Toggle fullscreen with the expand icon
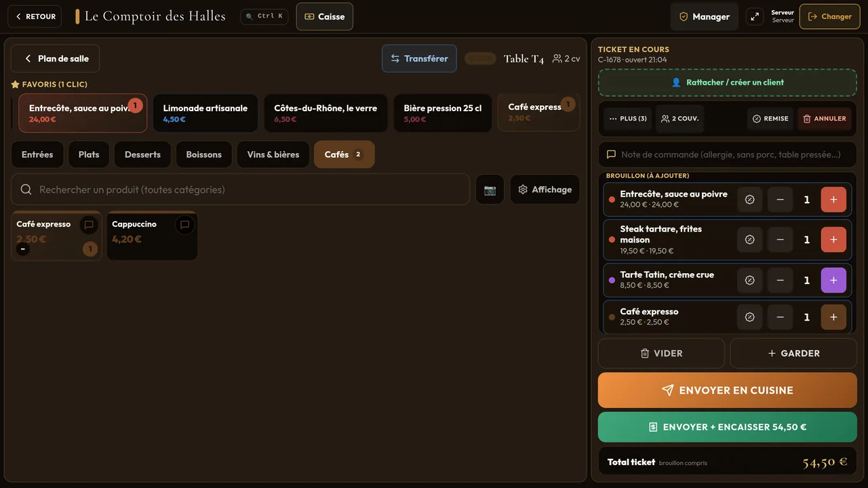 755,16
